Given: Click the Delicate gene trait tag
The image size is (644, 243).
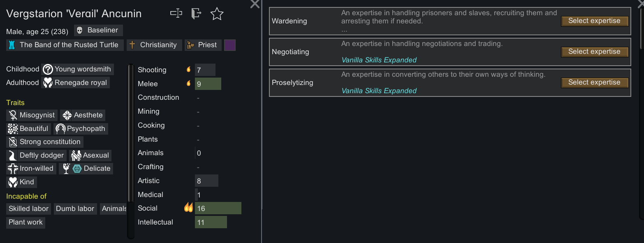Looking at the screenshot, I should 86,169.
